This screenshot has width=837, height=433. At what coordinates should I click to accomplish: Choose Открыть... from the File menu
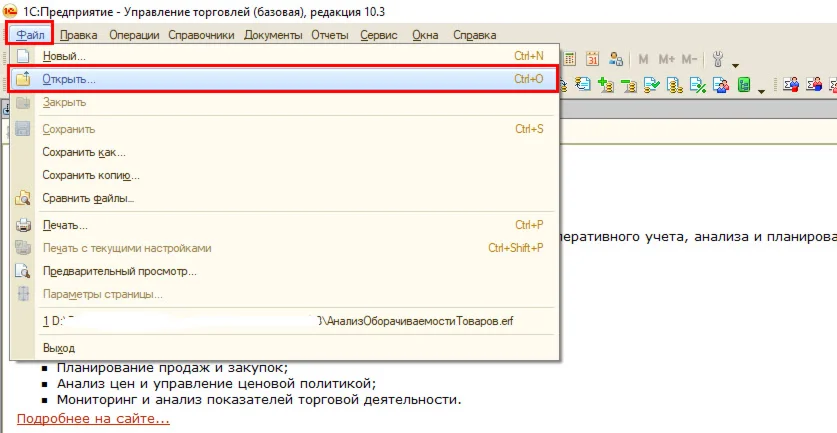coord(285,79)
